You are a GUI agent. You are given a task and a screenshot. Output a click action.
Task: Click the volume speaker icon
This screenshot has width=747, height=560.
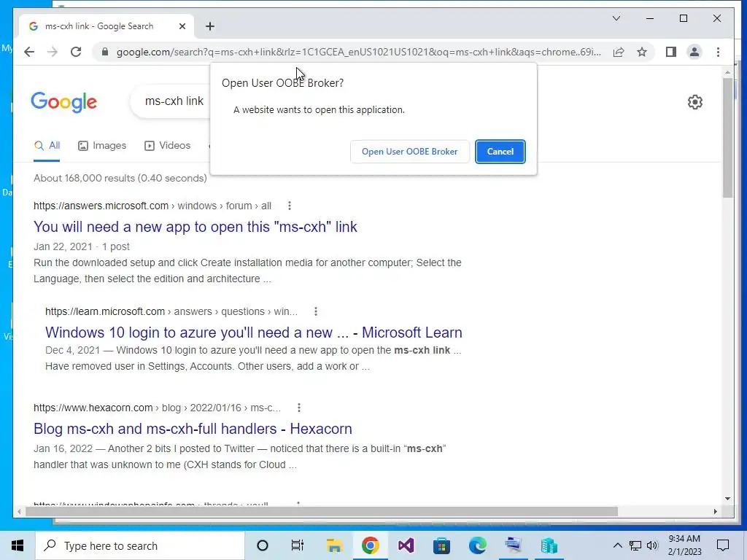point(653,545)
